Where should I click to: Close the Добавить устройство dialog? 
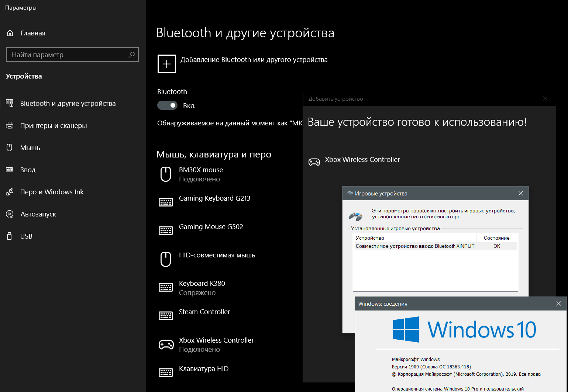click(545, 98)
